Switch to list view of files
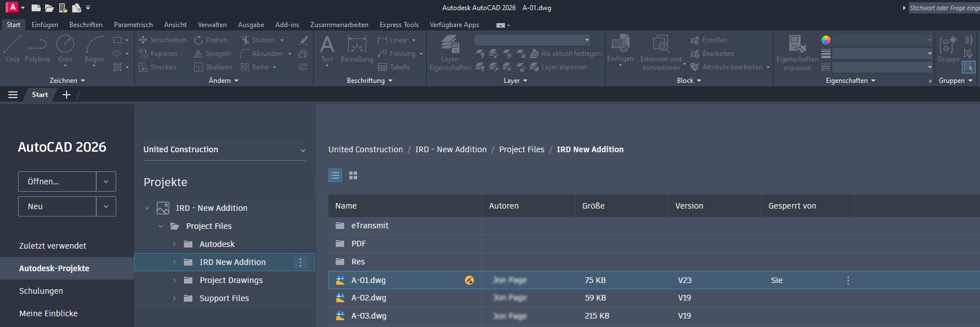This screenshot has height=327, width=980. [x=335, y=175]
